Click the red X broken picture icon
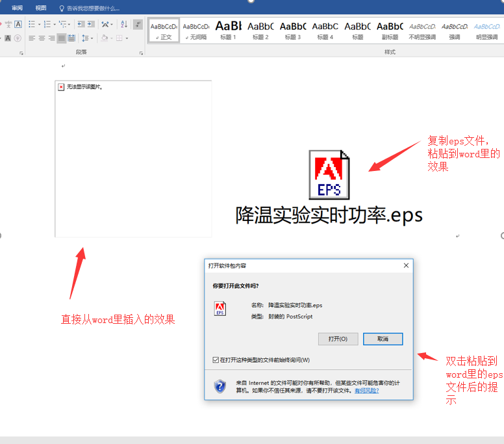The height and width of the screenshot is (444, 504). click(61, 87)
